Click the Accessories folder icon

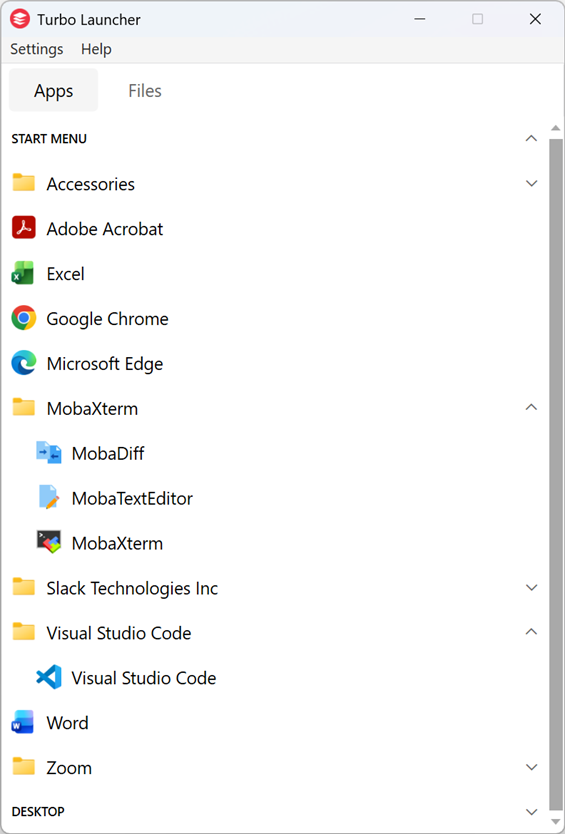click(23, 182)
